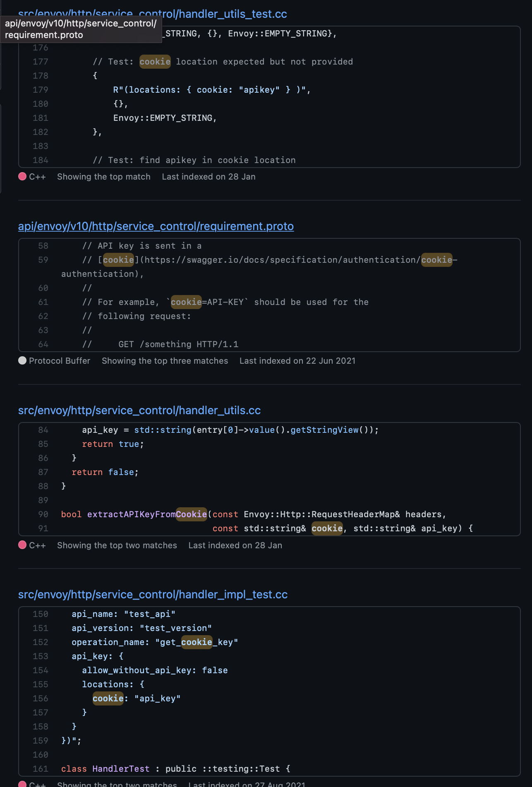Click line number 156 in handler_impl_test.cc
The width and height of the screenshot is (532, 787).
[x=41, y=698]
